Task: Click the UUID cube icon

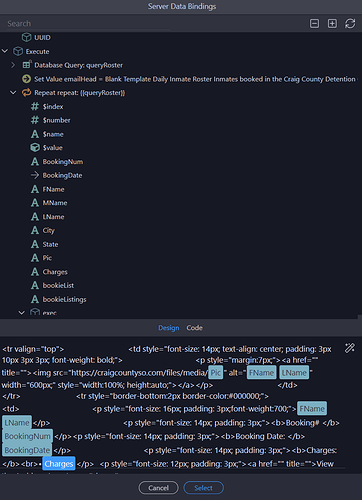Action: 26,37
